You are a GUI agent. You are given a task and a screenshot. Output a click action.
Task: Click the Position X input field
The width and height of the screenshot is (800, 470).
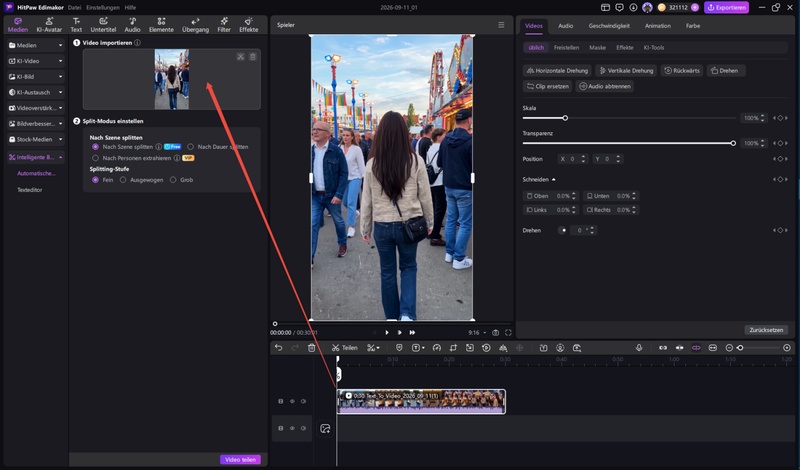coord(573,159)
